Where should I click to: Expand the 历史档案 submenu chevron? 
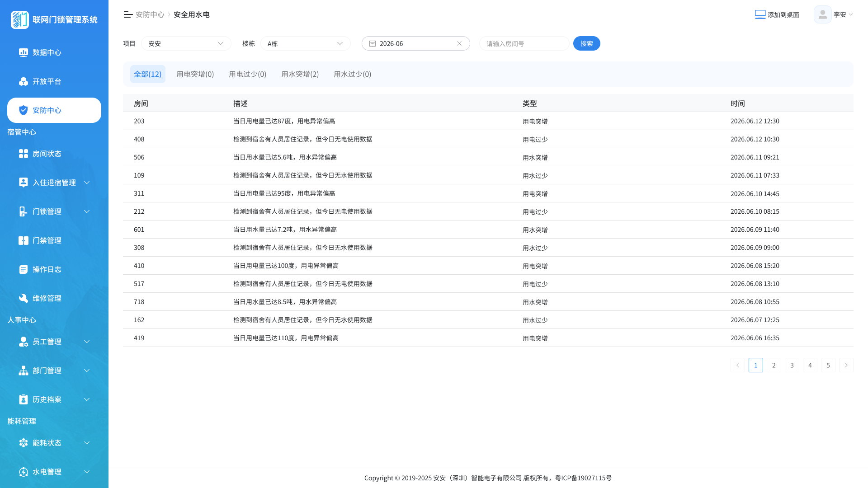pyautogui.click(x=87, y=399)
